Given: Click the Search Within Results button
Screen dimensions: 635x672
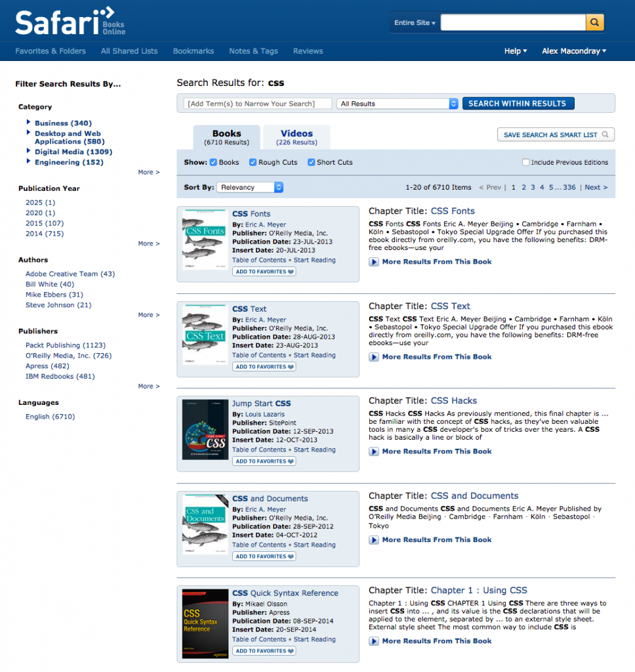Looking at the screenshot, I should 518,104.
